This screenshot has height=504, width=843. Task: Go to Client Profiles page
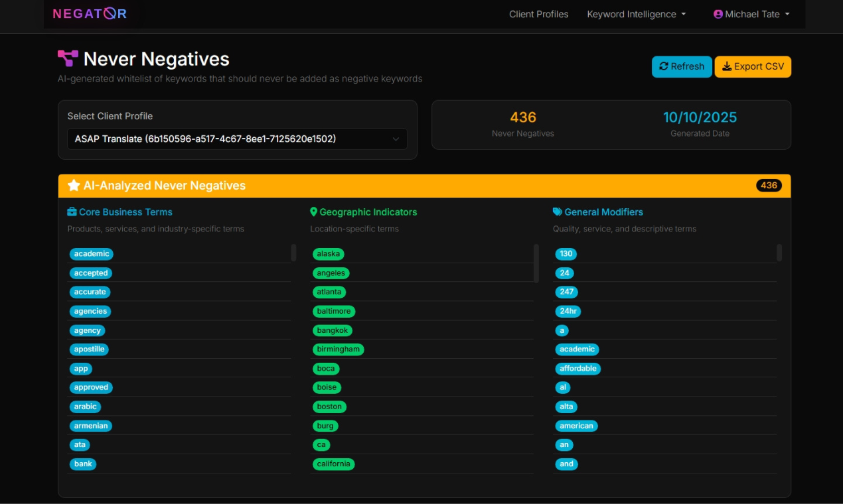click(x=538, y=14)
